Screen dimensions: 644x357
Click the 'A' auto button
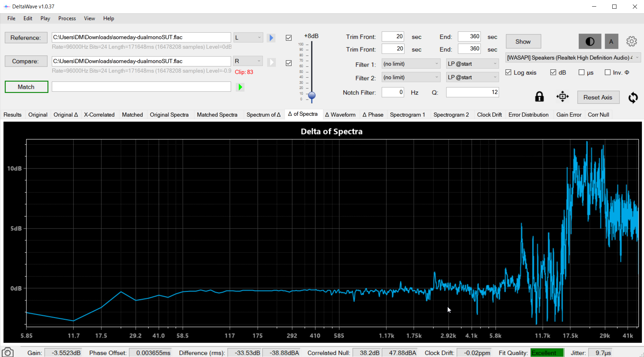click(611, 41)
